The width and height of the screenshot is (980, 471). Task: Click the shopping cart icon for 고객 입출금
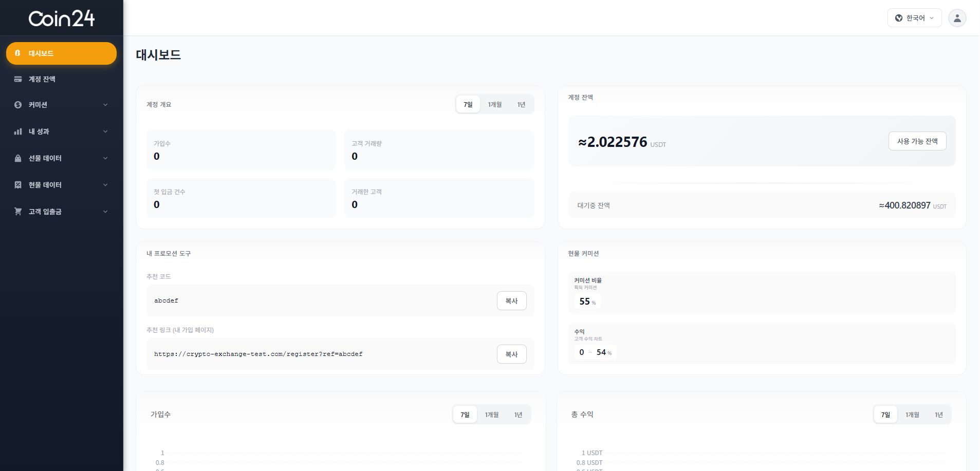[x=18, y=212]
